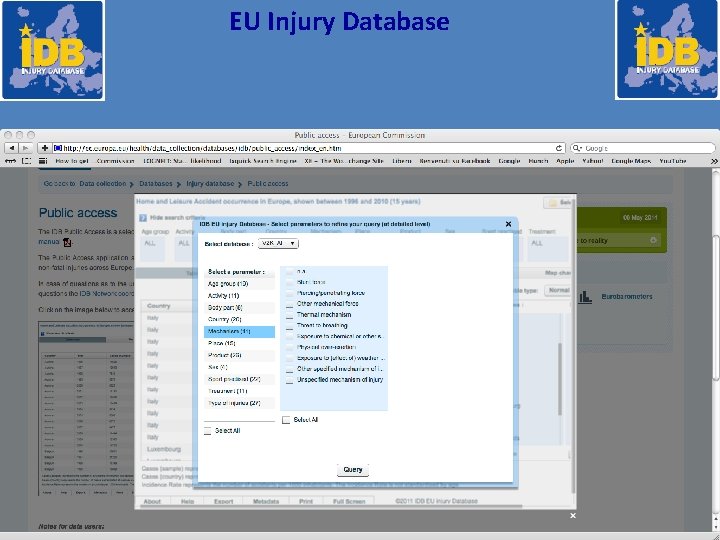
Task: Click the IDB logo in slide top-left
Action: (53, 50)
